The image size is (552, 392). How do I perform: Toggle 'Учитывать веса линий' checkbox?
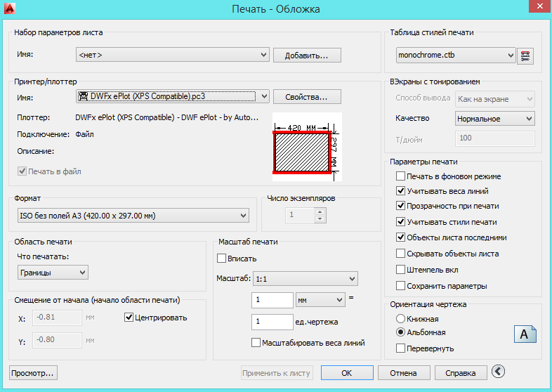click(x=400, y=191)
